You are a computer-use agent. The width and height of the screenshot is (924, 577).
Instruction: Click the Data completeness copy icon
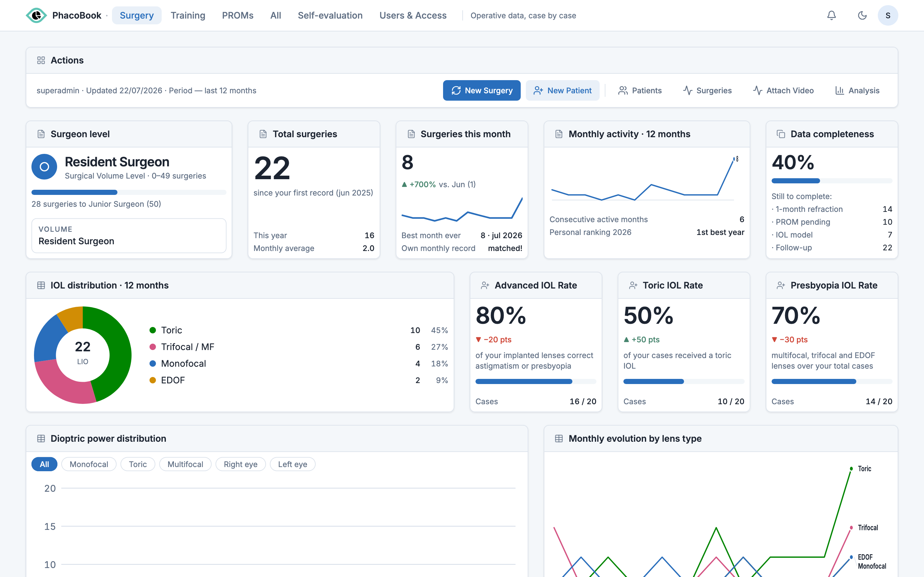point(781,134)
